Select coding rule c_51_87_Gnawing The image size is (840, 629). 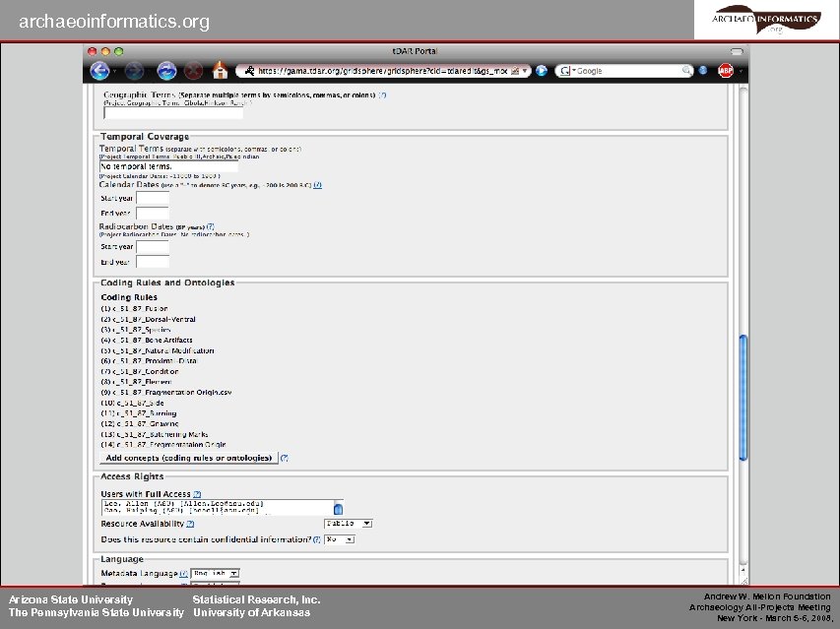[x=139, y=423]
